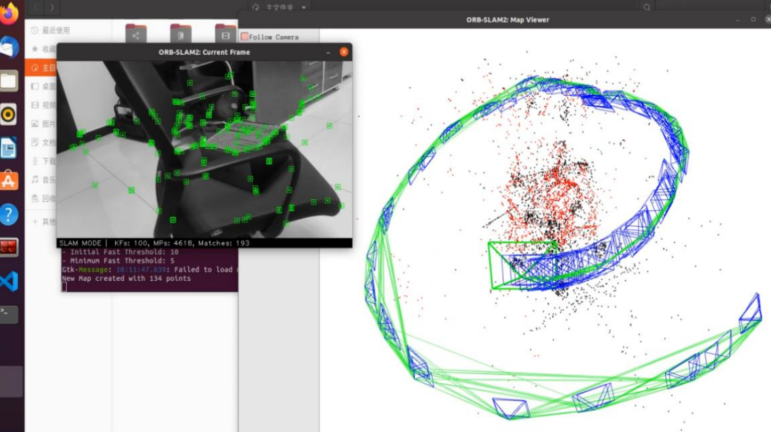Screen dimensions: 771x432
Task: Launch Visual Studio Code from the dock
Action: click(9, 281)
